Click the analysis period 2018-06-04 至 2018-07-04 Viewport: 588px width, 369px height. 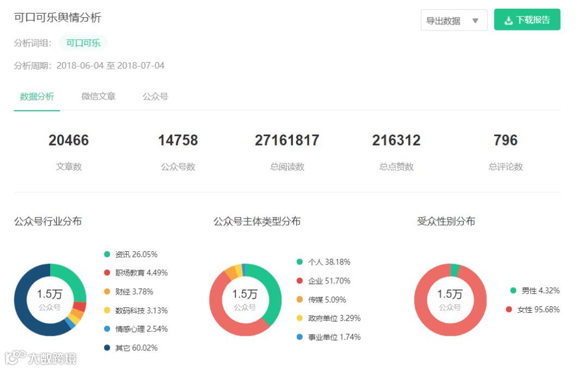coord(110,65)
